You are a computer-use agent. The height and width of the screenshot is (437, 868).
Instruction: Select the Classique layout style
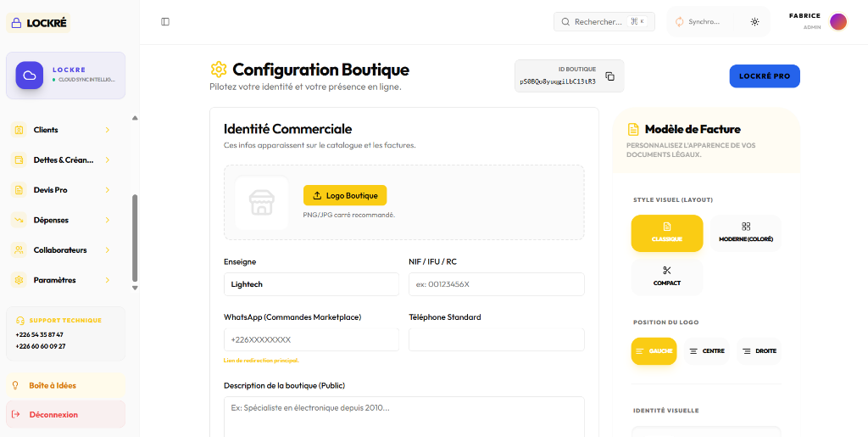(667, 233)
